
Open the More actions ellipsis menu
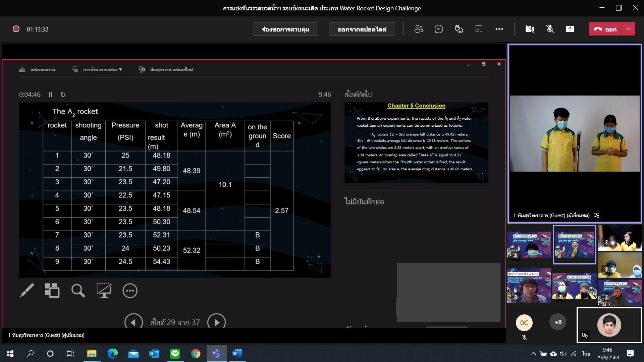point(499,29)
